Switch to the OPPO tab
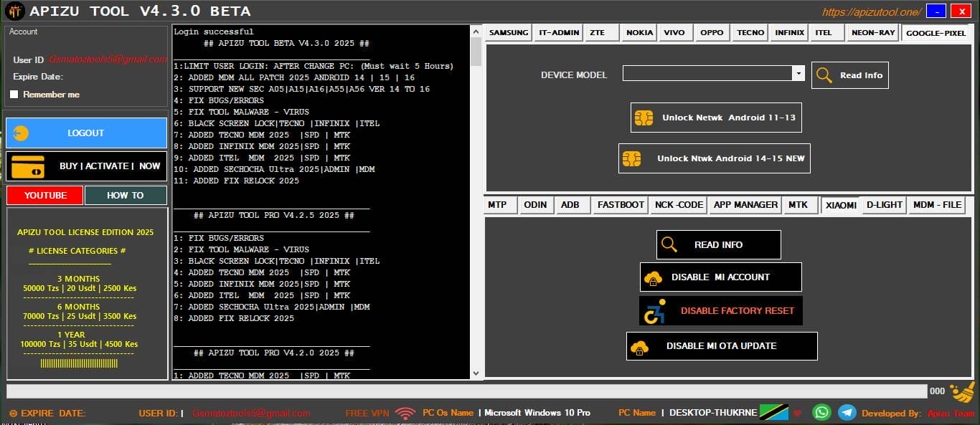This screenshot has width=980, height=425. click(x=712, y=33)
